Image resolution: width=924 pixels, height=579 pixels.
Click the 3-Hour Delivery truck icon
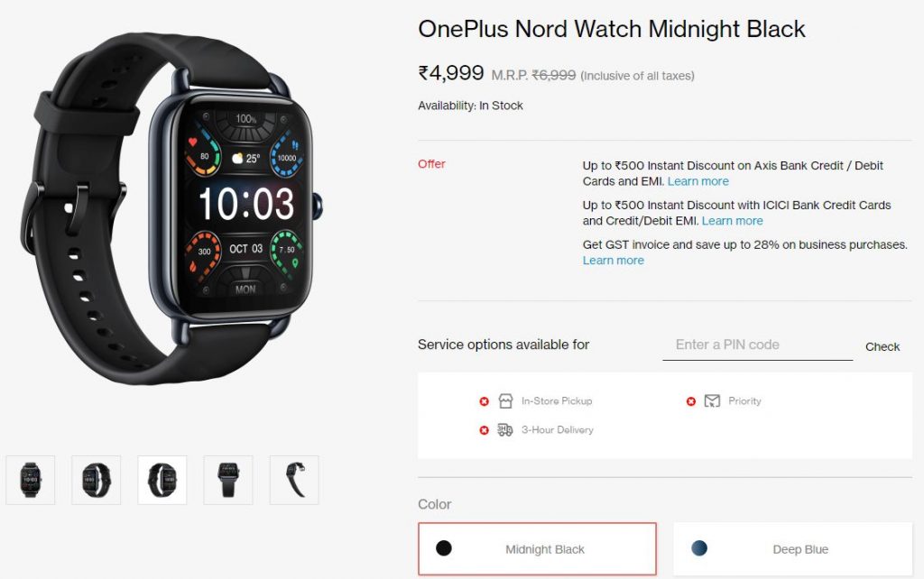coord(505,430)
